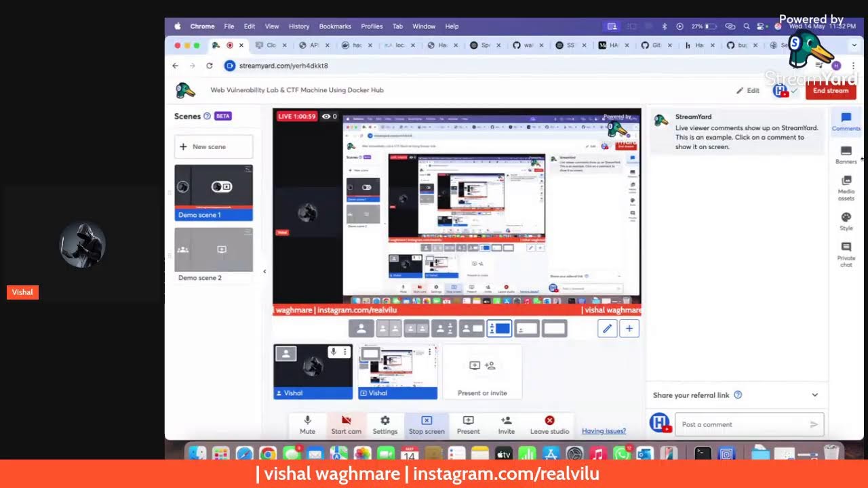
Task: Open the Profiles menu
Action: point(372,26)
